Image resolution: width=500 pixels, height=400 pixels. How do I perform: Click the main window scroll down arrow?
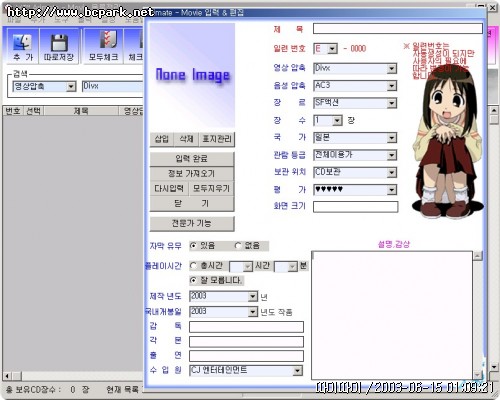coord(494,367)
